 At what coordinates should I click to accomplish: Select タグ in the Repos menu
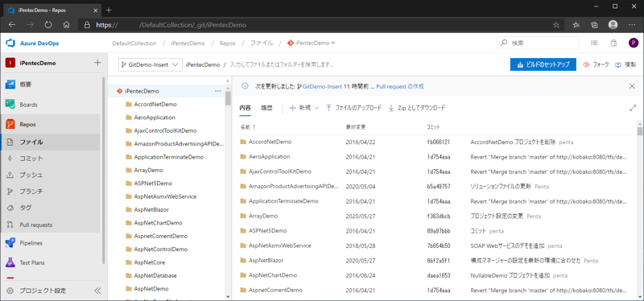26,208
